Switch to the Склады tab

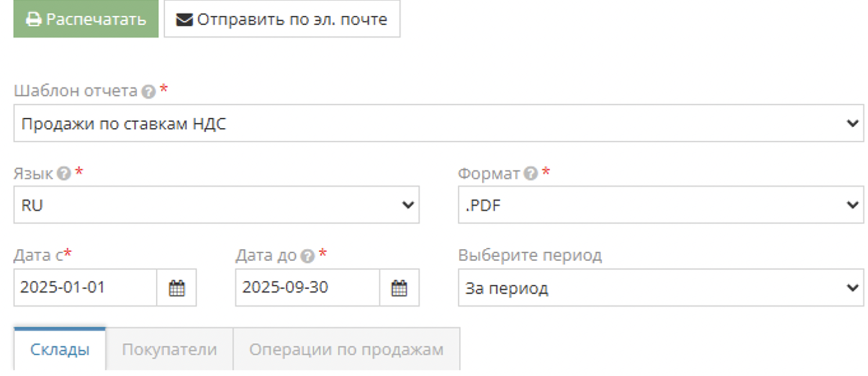pos(59,349)
